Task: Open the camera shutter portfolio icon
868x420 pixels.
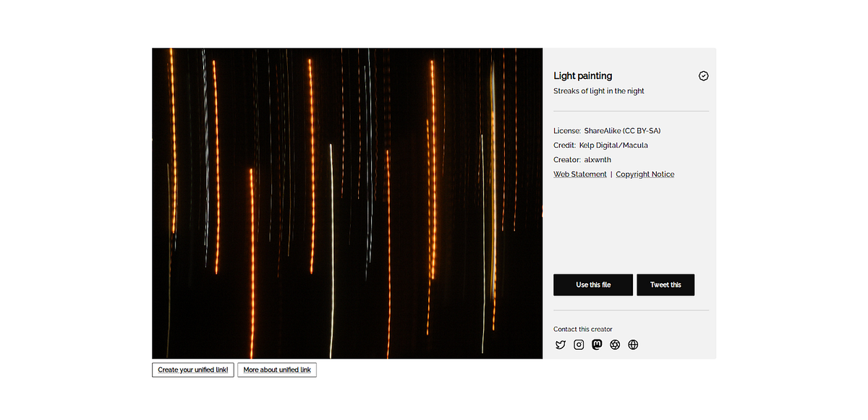Action: 615,345
